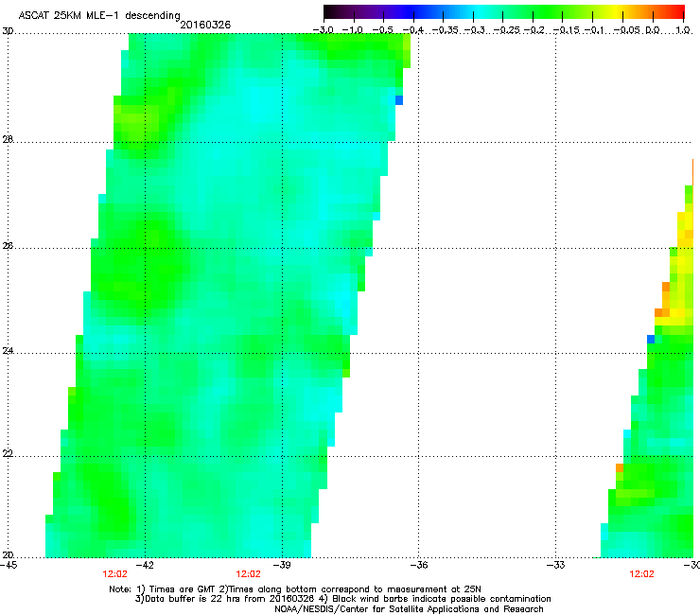Select the "-0.1" color scale label
This screenshot has height=615, width=700.
tap(594, 30)
